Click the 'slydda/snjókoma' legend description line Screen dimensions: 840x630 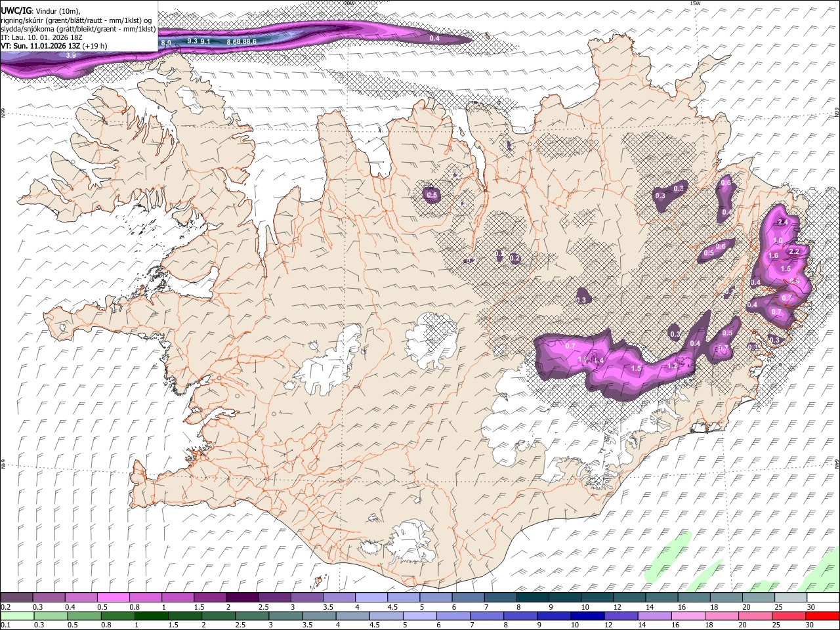(79, 29)
